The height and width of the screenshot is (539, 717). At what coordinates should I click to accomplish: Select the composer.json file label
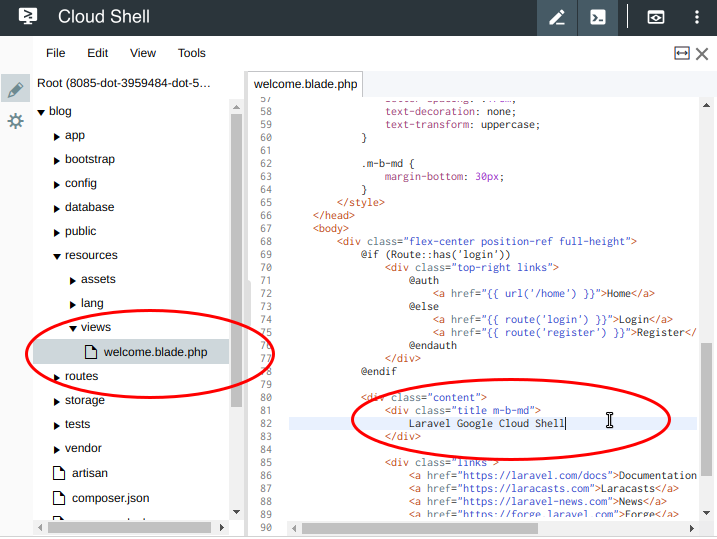(110, 498)
